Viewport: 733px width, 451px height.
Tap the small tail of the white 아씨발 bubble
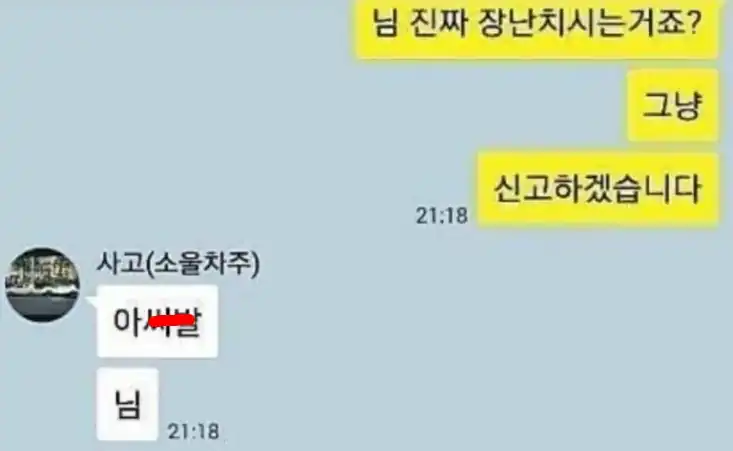pos(93,301)
